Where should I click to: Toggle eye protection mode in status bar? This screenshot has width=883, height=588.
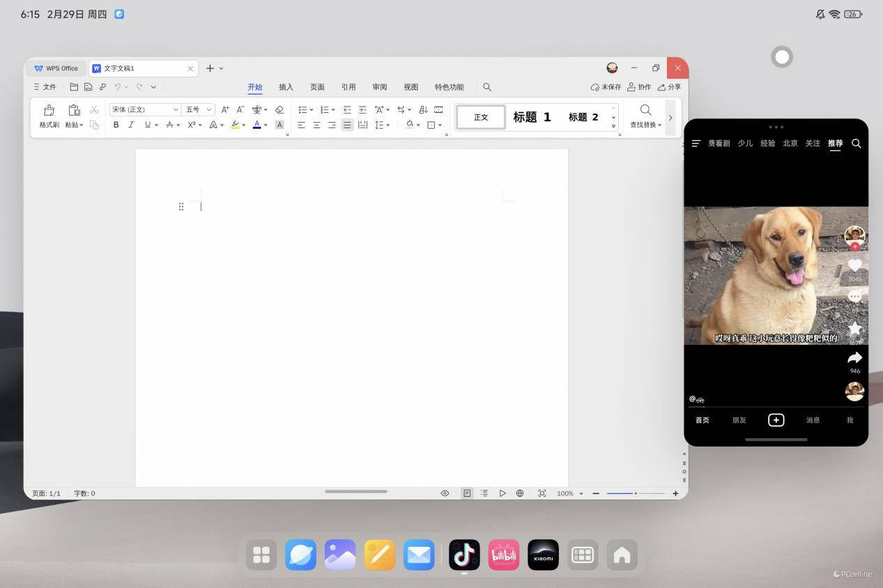tap(445, 493)
